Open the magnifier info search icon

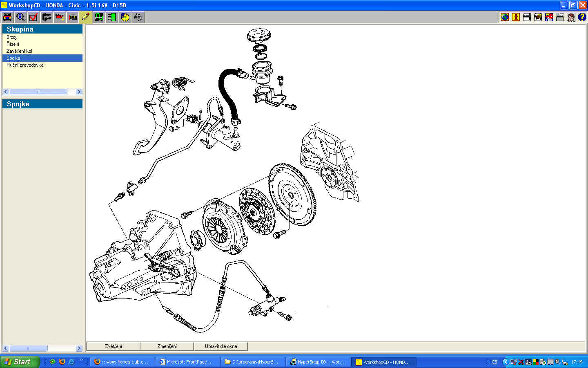pos(20,17)
